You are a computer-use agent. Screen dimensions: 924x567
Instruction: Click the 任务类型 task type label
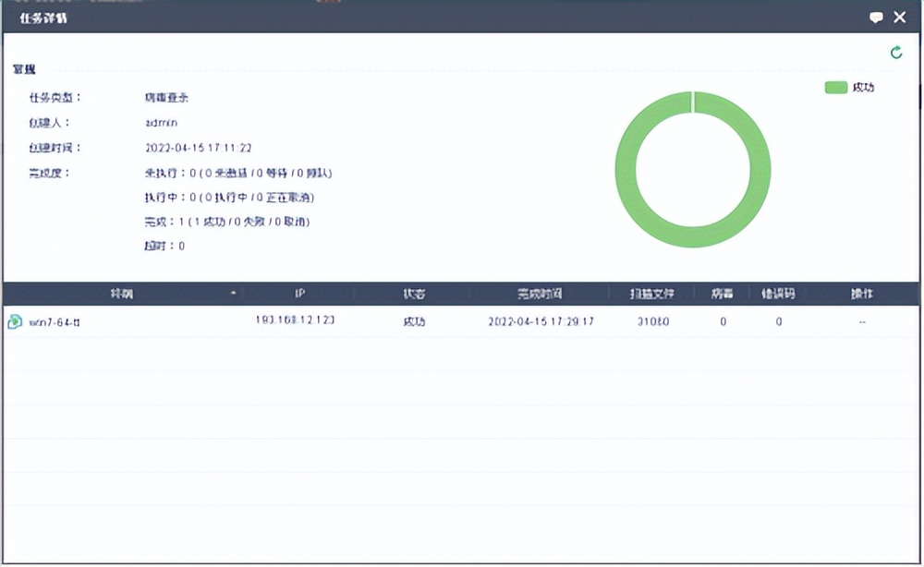click(55, 97)
